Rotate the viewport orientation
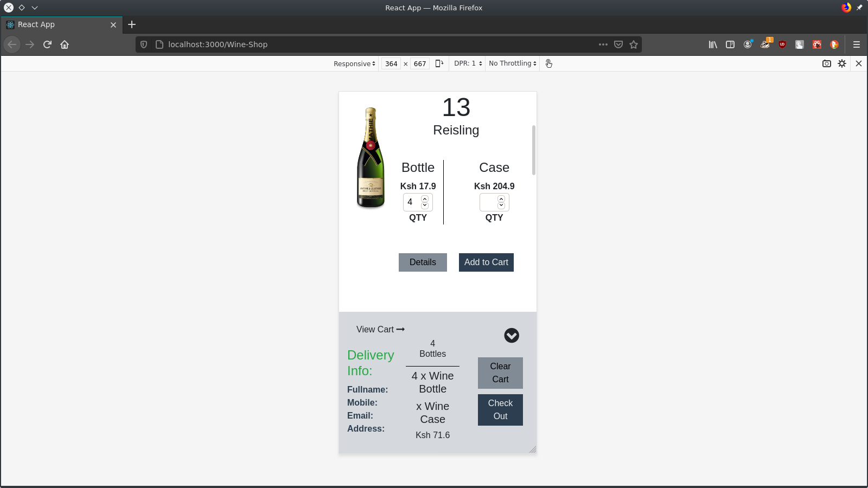The width and height of the screenshot is (868, 488). pyautogui.click(x=439, y=63)
